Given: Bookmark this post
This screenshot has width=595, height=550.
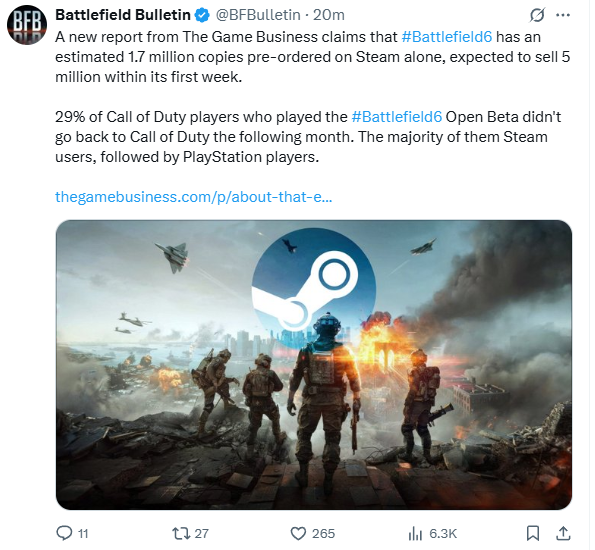Looking at the screenshot, I should (533, 533).
